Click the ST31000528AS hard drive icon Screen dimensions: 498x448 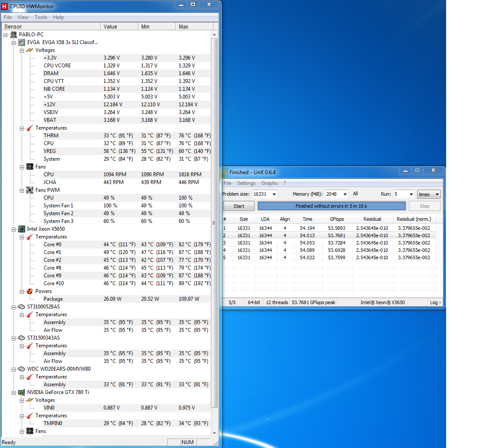(x=22, y=307)
